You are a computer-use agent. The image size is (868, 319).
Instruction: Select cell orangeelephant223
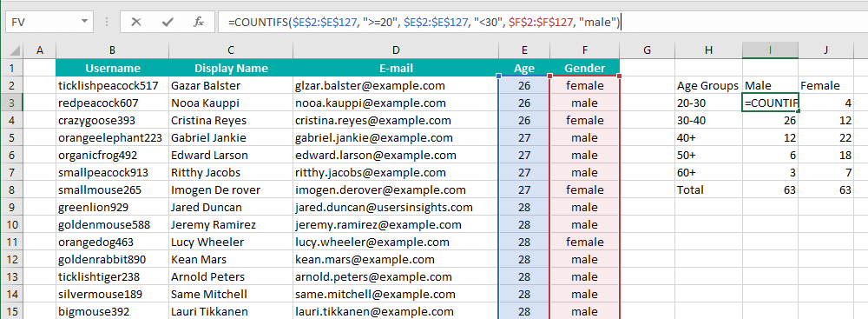(x=112, y=137)
